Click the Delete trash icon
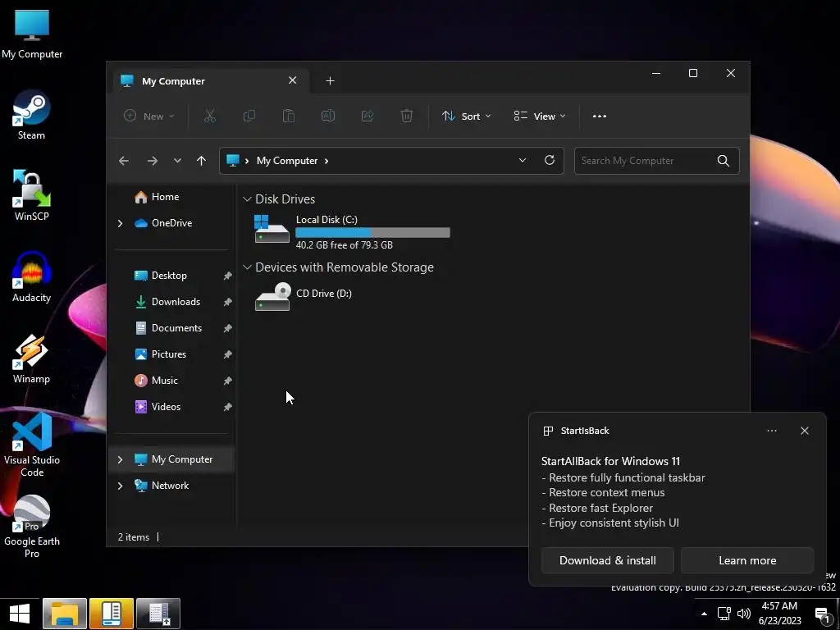This screenshot has width=840, height=630. point(407,116)
